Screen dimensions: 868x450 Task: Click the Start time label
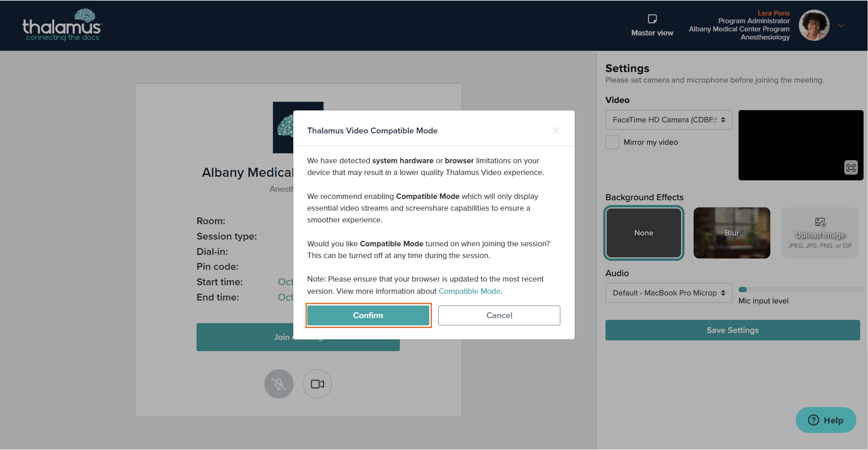(x=220, y=282)
